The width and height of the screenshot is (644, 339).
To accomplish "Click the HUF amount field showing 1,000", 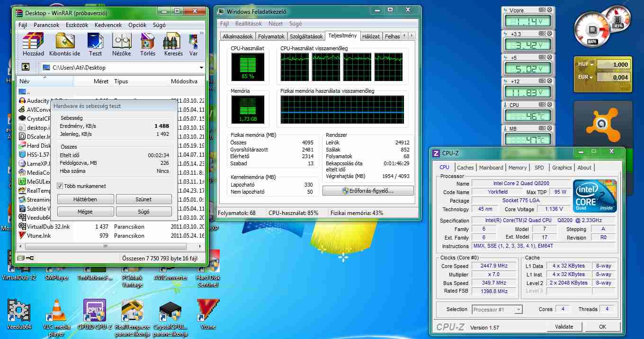I will point(613,65).
